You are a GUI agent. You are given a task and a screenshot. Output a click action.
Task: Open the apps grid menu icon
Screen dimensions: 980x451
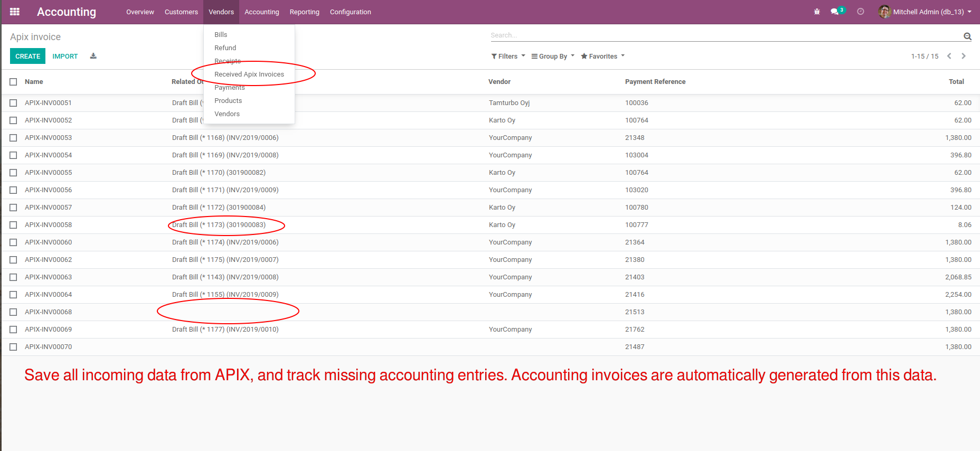(15, 12)
